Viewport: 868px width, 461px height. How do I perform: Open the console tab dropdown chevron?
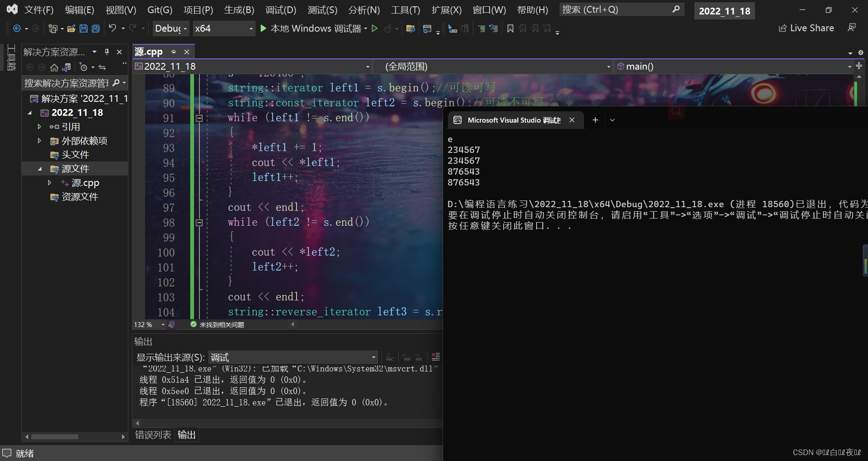[612, 120]
